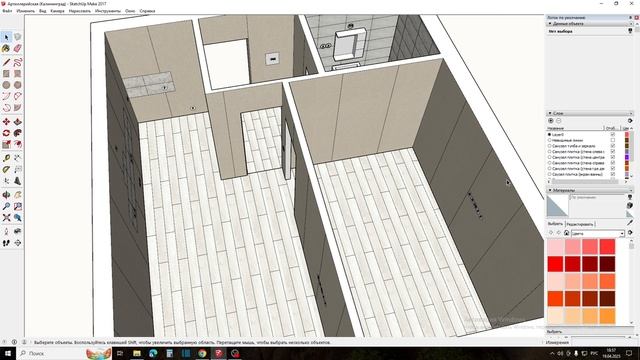This screenshot has width=640, height=360.
Task: Set Layer0 as active layer radio
Action: point(549,134)
